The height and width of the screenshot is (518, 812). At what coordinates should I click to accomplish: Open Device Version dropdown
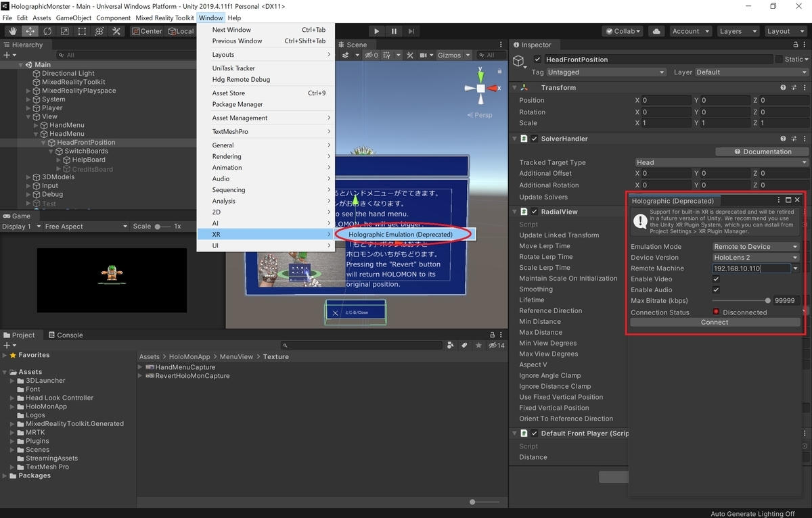click(756, 258)
